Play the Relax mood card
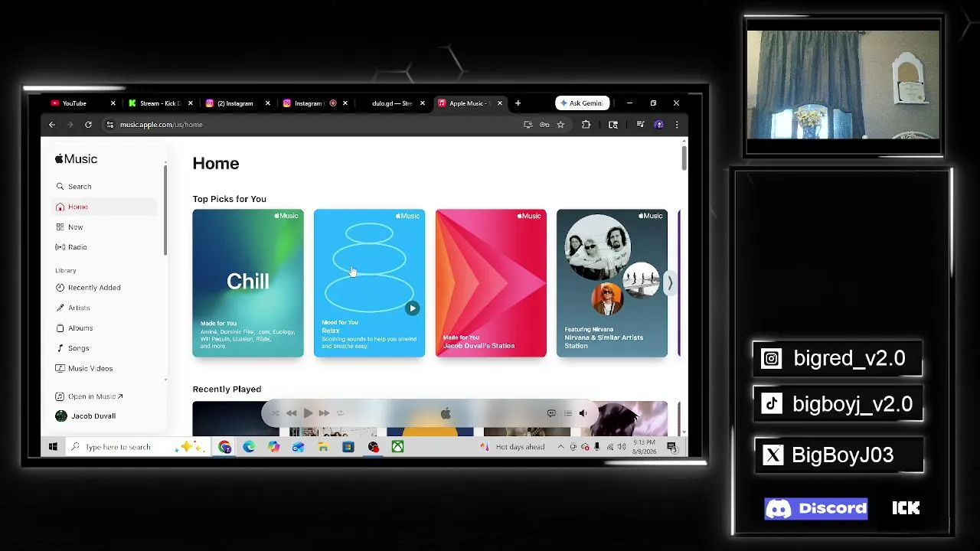 (x=412, y=308)
